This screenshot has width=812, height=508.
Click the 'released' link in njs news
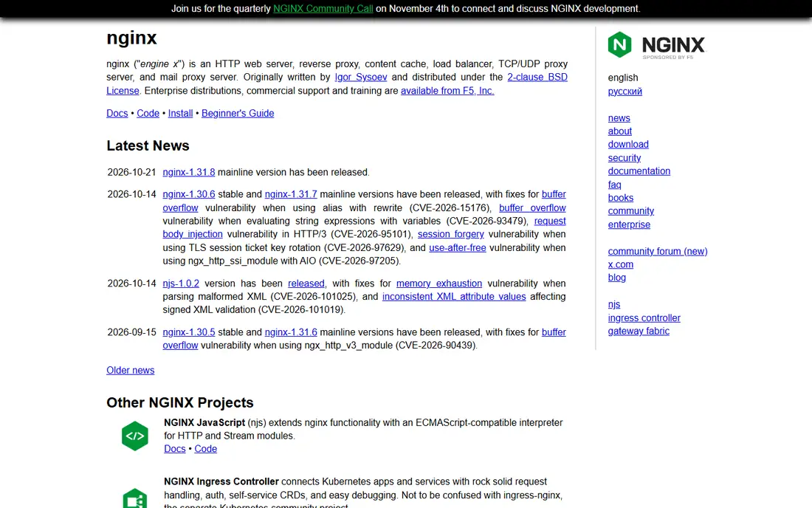click(306, 284)
